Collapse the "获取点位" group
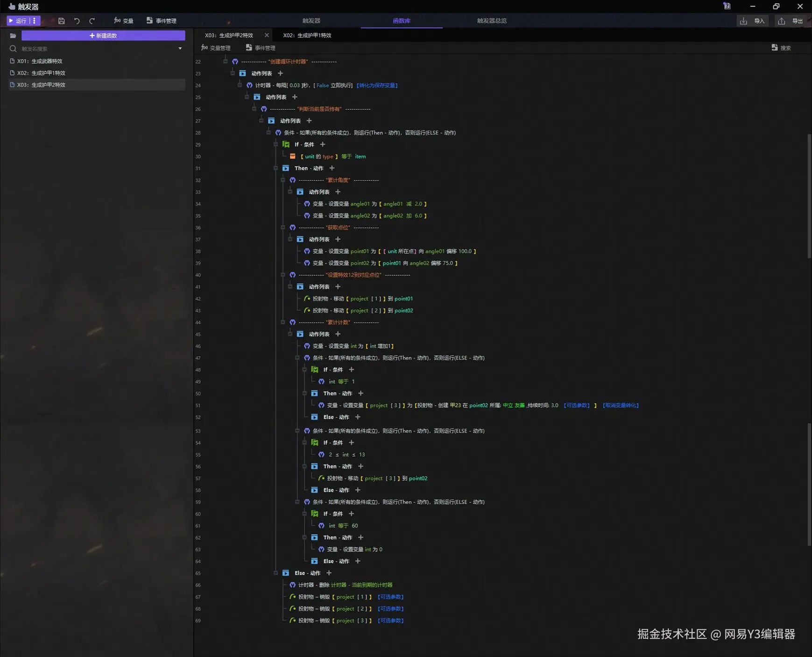This screenshot has width=812, height=657. (283, 228)
